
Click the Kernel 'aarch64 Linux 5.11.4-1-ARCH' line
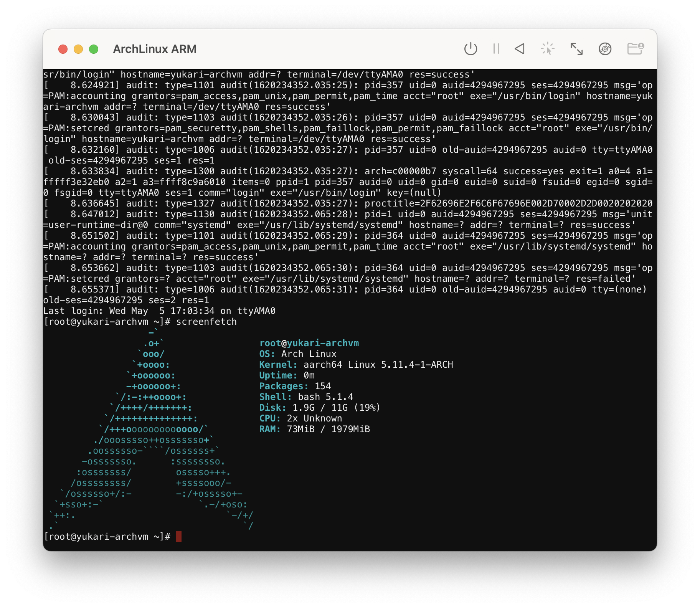tap(356, 365)
